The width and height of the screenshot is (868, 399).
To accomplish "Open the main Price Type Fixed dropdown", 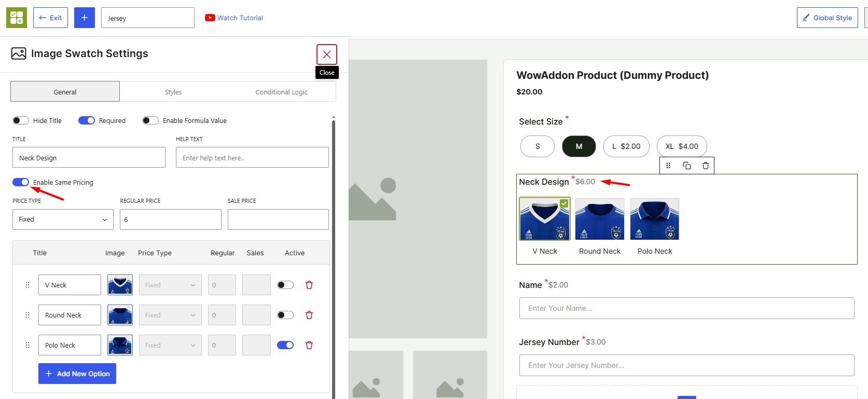I will coord(63,219).
